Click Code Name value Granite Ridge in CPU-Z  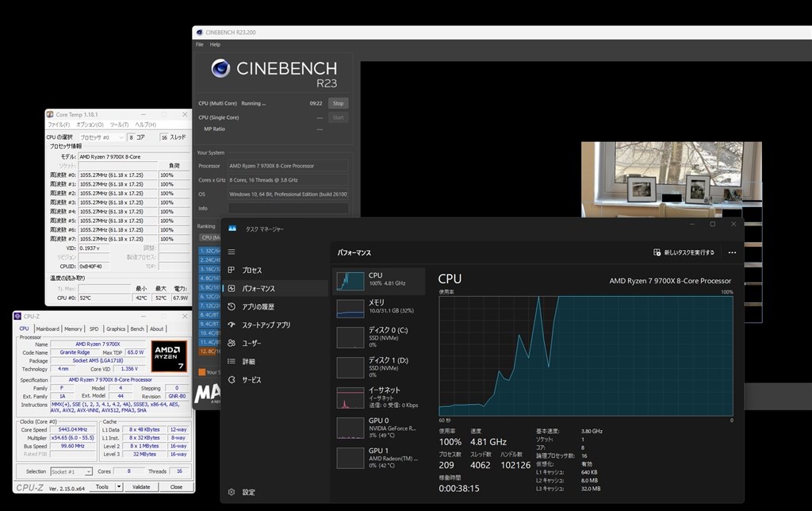tap(75, 352)
